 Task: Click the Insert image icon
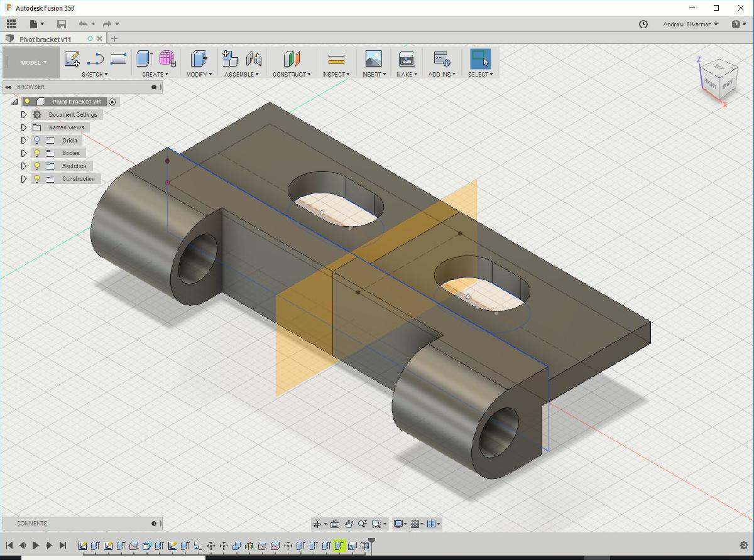pos(373,59)
